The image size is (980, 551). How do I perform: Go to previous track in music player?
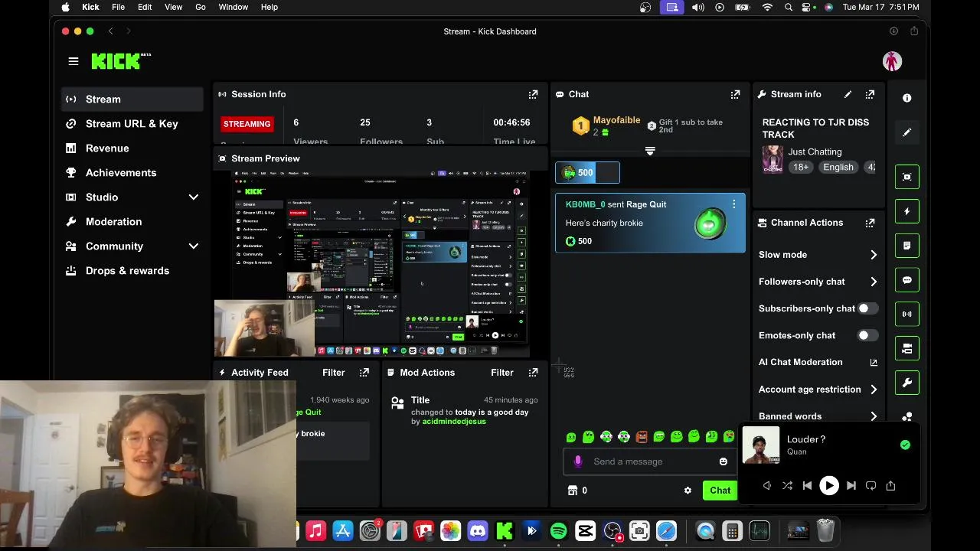(807, 486)
